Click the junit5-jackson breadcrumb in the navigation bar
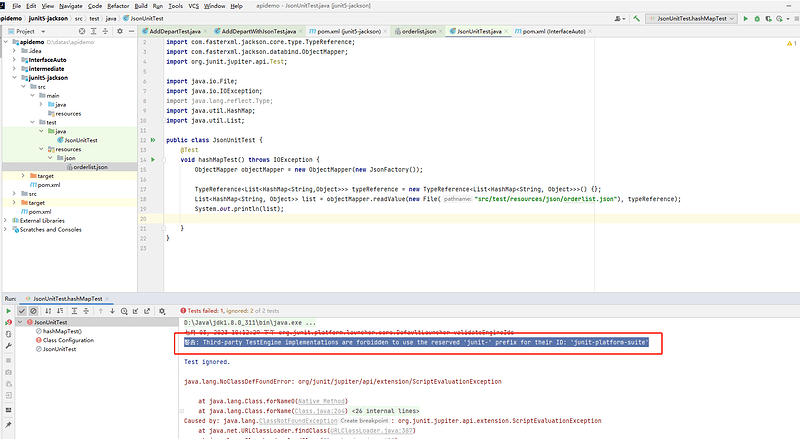 (48, 18)
